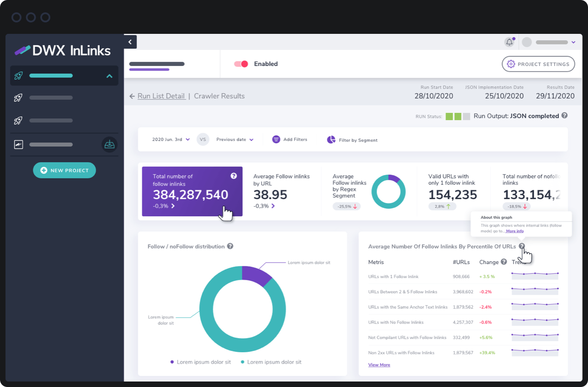Viewport: 588px width, 387px height.
Task: Click the View More link
Action: [x=379, y=365]
